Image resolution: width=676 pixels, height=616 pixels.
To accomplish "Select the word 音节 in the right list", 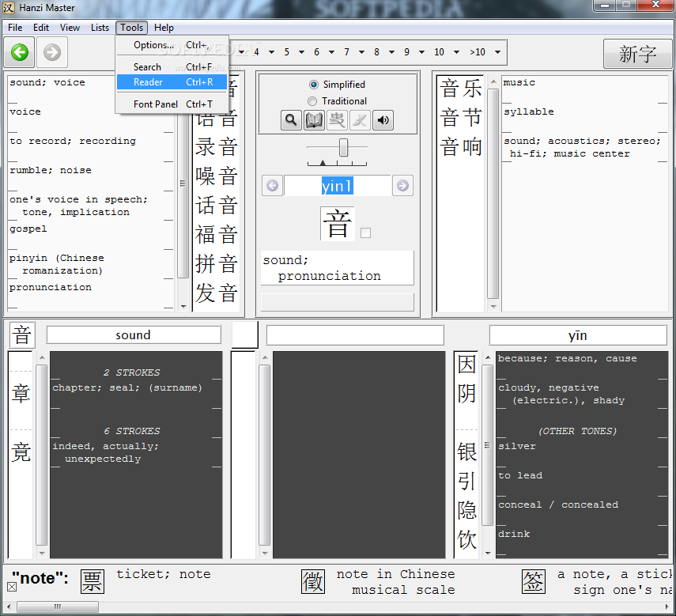I will [x=460, y=118].
